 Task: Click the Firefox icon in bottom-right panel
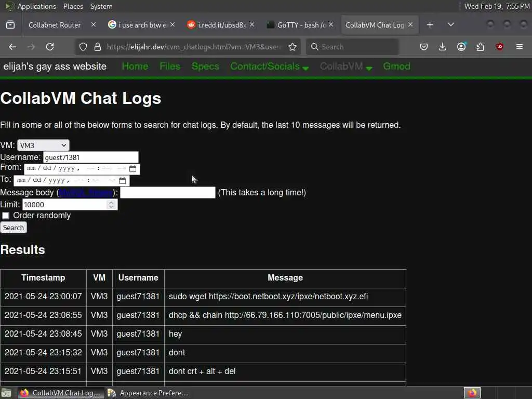tap(472, 393)
